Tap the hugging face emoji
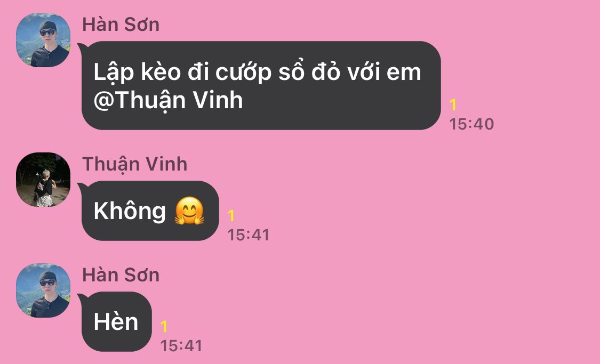The width and height of the screenshot is (600, 364). 189,211
